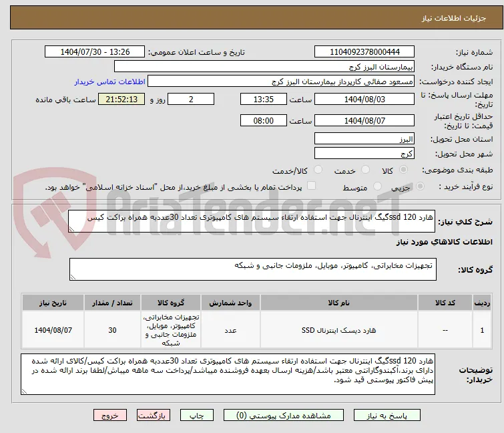Grab resize handle of گروه کالا textarea
The height and width of the screenshot is (433, 504).
(73, 277)
